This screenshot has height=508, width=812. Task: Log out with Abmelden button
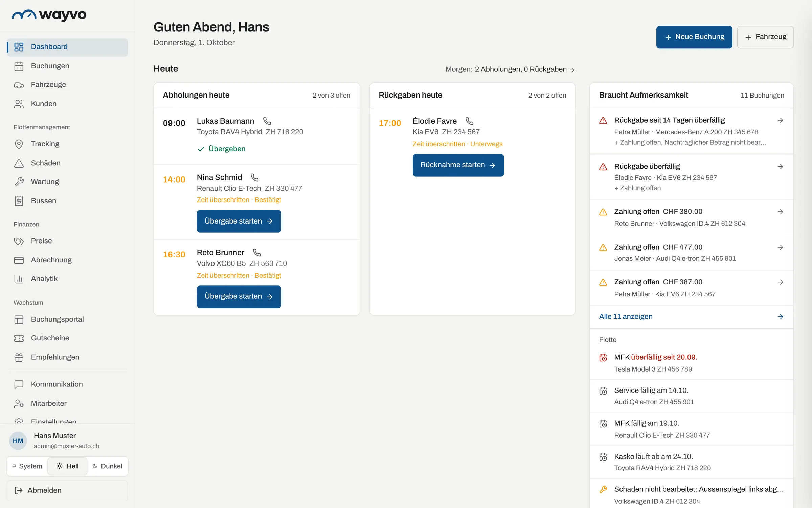[67, 490]
